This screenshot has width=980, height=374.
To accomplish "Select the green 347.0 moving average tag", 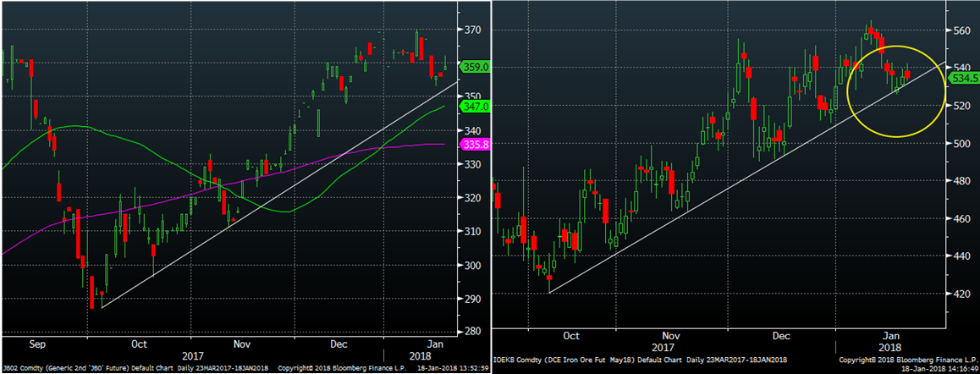I will click(x=472, y=107).
